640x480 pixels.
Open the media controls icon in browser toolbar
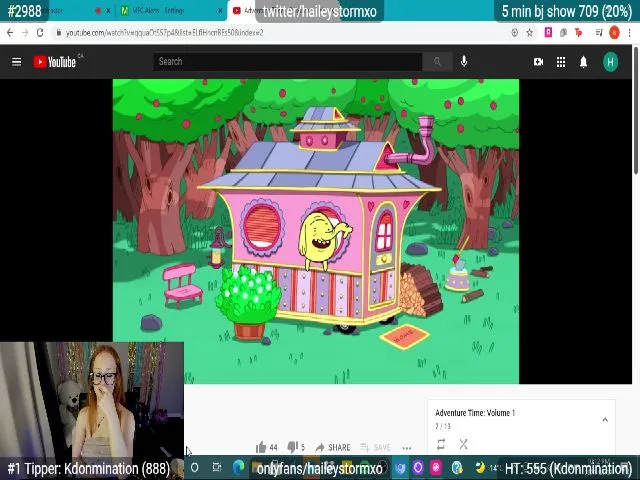point(599,32)
